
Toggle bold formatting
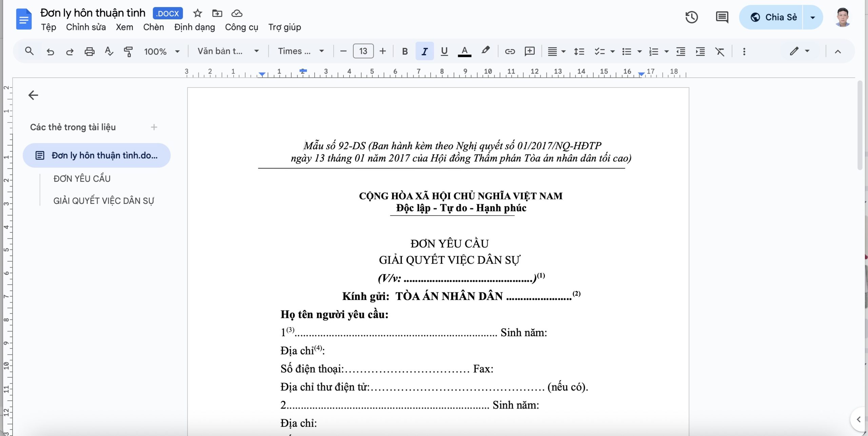coord(405,52)
